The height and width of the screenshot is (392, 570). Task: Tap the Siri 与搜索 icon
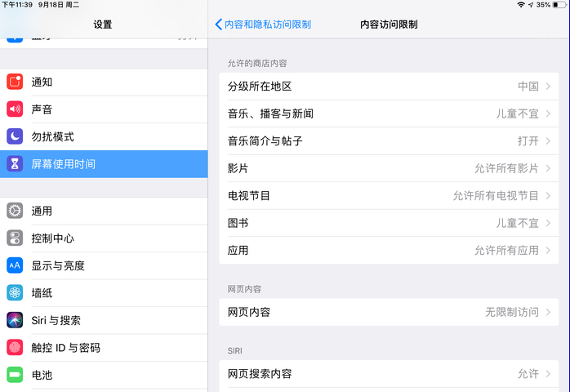[x=15, y=320]
